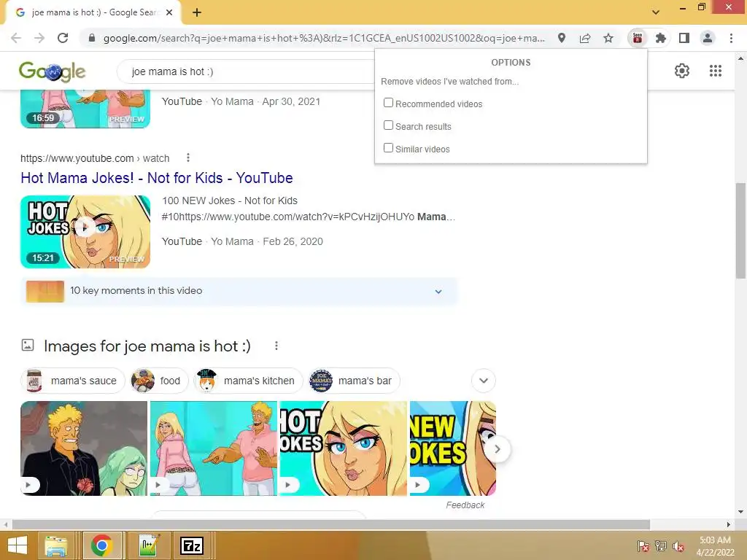Click the location pin icon in address bar
Image resolution: width=747 pixels, height=560 pixels.
click(x=562, y=38)
